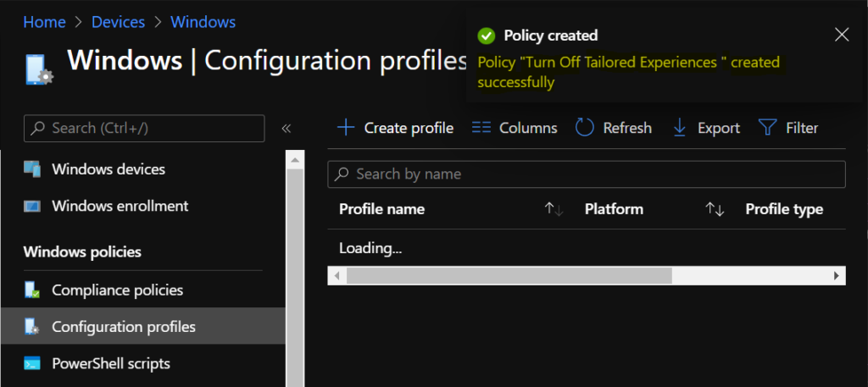Click the Export download arrow icon
The width and height of the screenshot is (868, 387).
(x=679, y=128)
